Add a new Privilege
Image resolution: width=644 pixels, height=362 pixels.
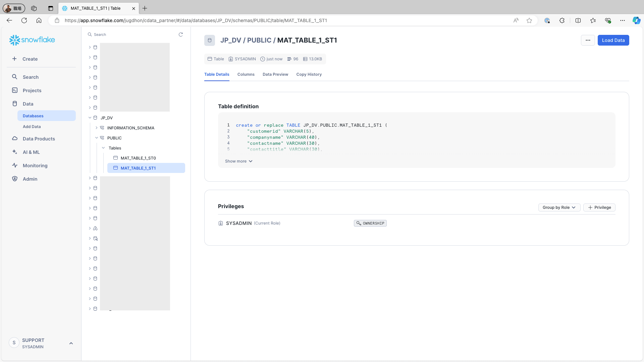point(599,207)
